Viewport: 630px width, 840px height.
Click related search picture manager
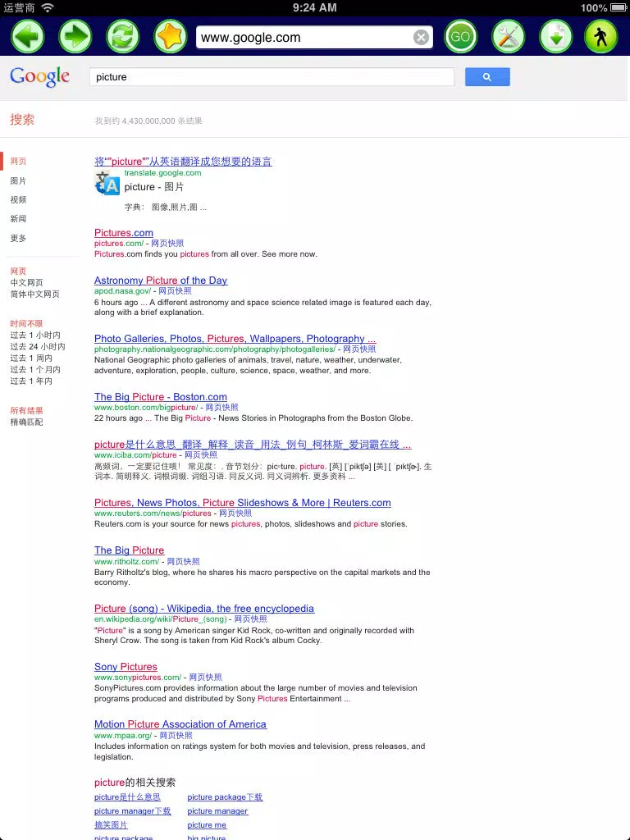217,811
